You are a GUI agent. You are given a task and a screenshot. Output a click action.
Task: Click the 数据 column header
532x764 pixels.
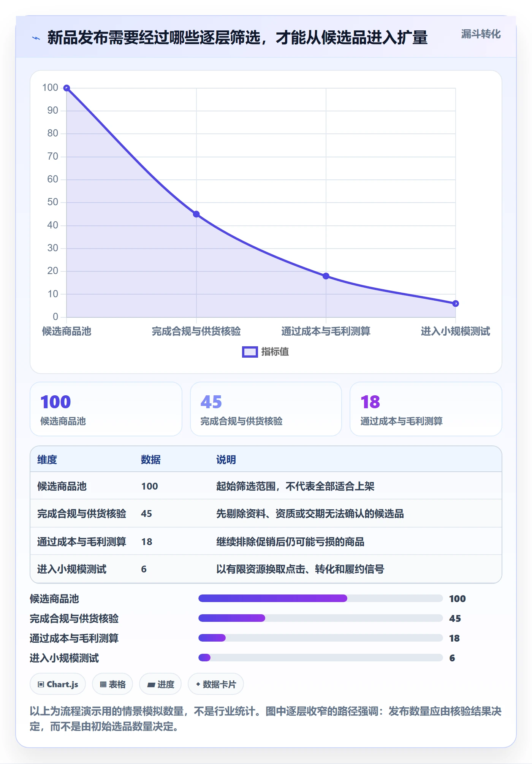click(x=150, y=460)
